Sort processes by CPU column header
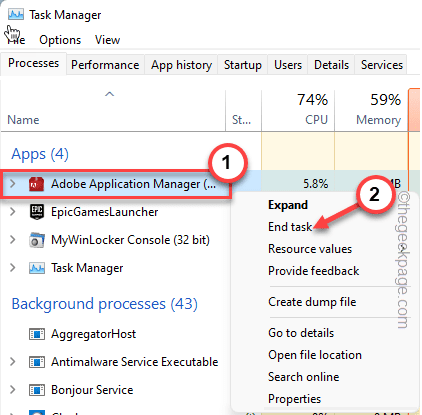 [298, 110]
